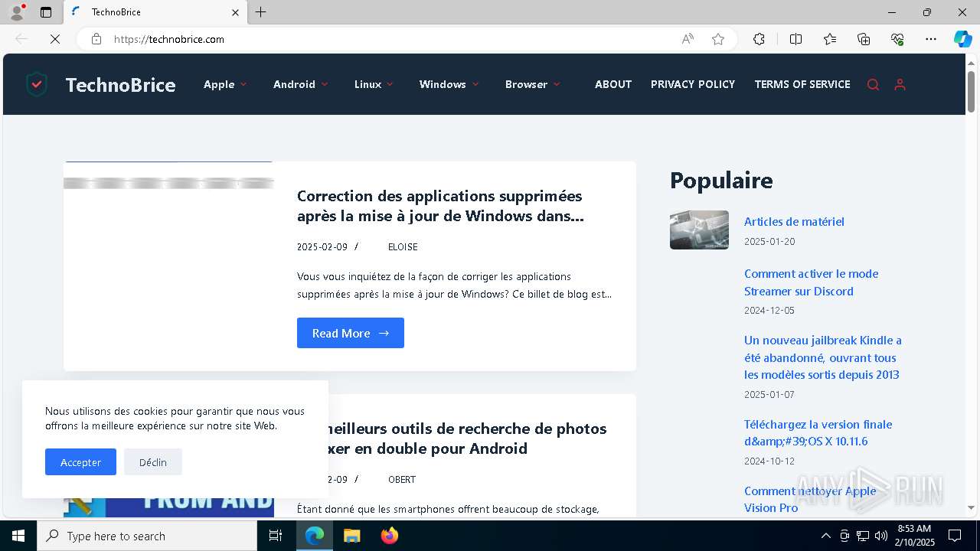980x551 pixels.
Task: Click the scrollbar down arrow
Action: coord(972,507)
